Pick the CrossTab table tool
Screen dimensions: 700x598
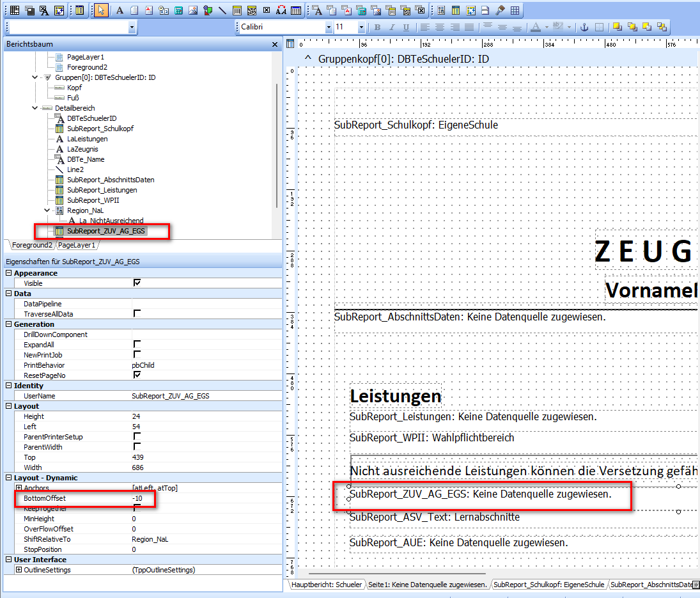tap(295, 10)
